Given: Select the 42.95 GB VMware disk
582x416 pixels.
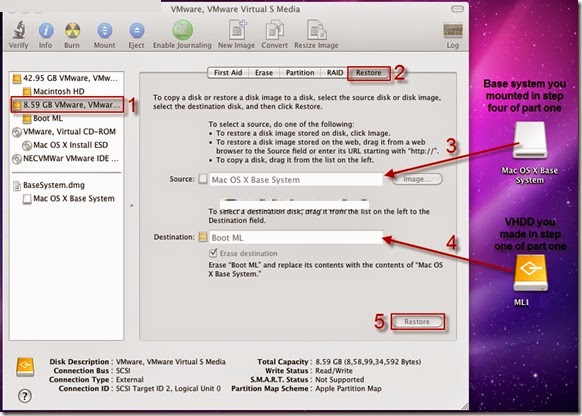Looking at the screenshot, I should (66, 78).
